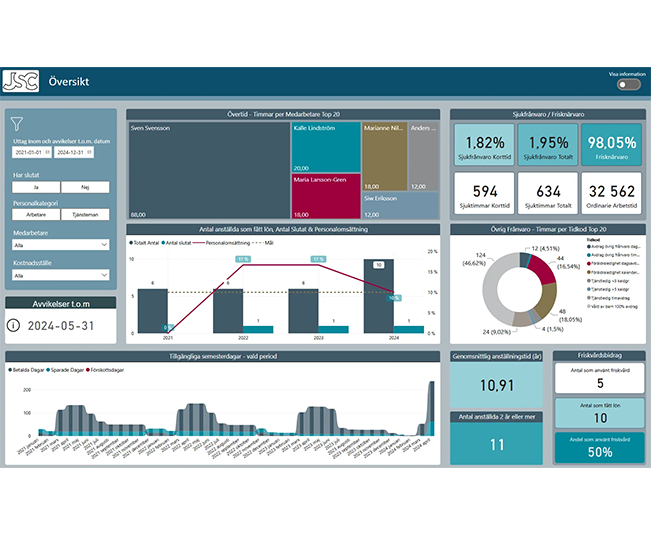Select the dark 2021 total bar
The image size is (651, 535).
pos(153,311)
